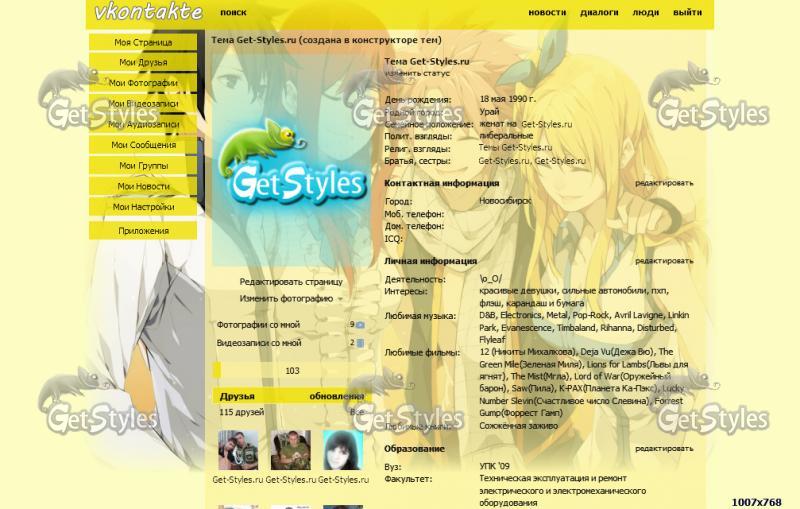
Task: Open Мои Группы in the sidebar
Action: pos(143,166)
